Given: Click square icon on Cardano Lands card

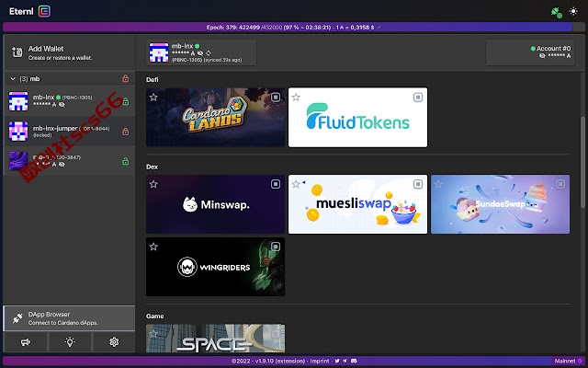Looking at the screenshot, I should pyautogui.click(x=276, y=98).
